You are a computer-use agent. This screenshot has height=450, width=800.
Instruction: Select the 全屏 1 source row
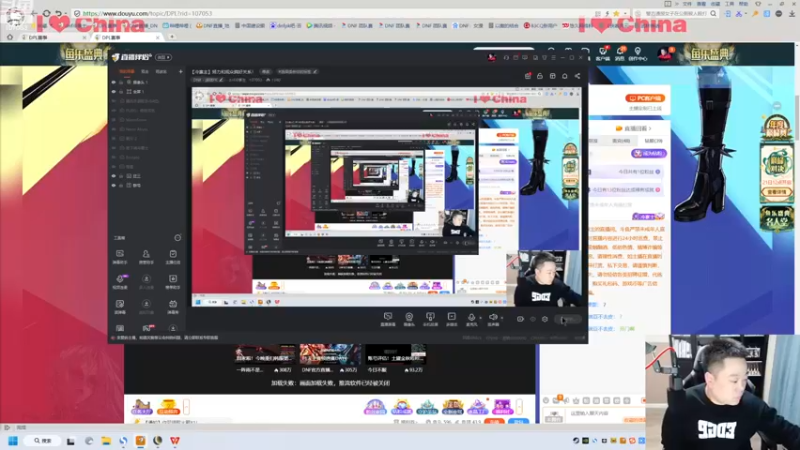pos(147,92)
